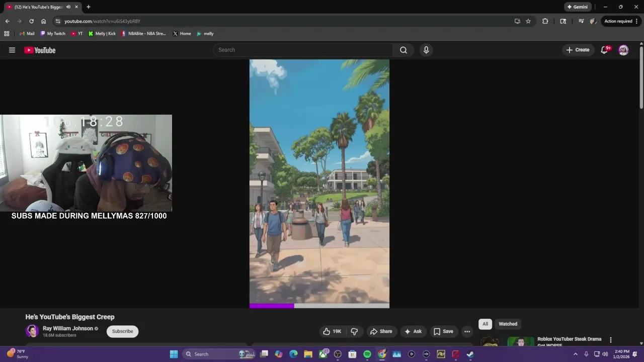Click the address bar URL
This screenshot has width=644, height=362.
coord(102,21)
